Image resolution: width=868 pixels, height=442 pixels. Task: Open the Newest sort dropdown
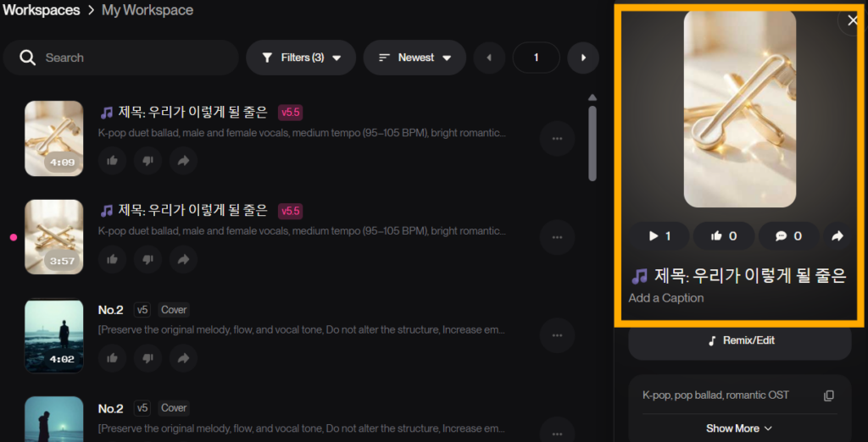coord(415,58)
